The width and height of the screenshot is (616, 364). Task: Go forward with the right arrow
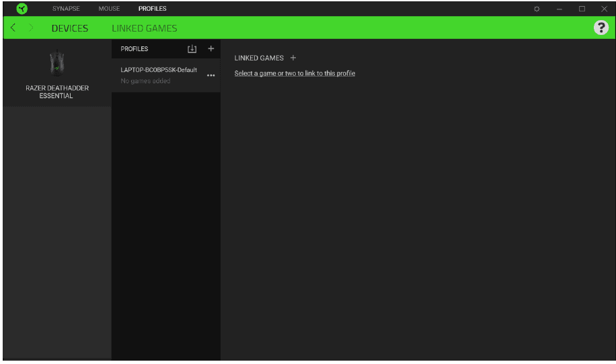pos(31,28)
